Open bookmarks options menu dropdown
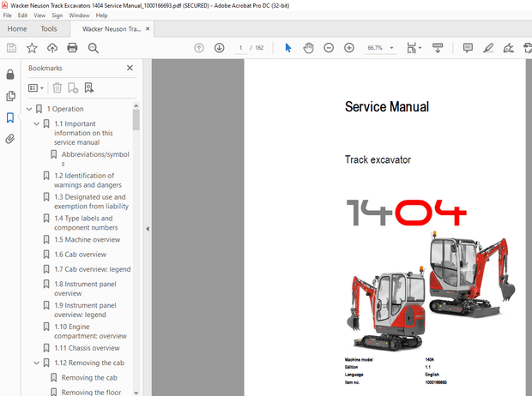Image resolution: width=532 pixels, height=396 pixels. pos(36,88)
